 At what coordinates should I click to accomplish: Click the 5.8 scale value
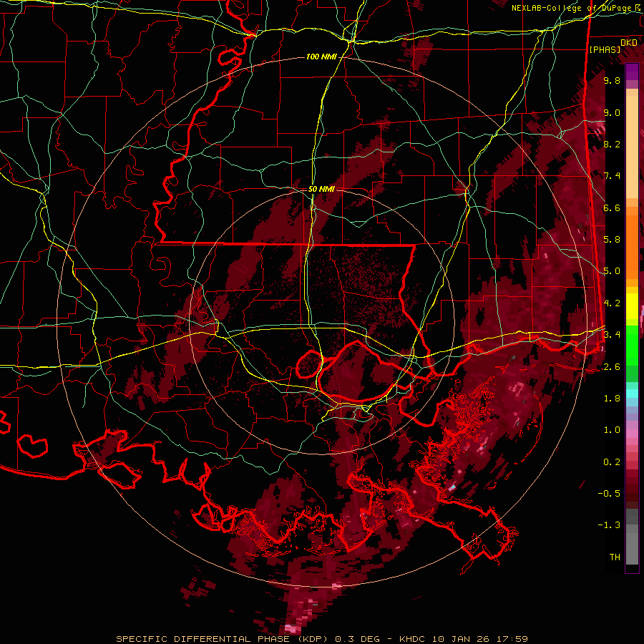coord(612,239)
